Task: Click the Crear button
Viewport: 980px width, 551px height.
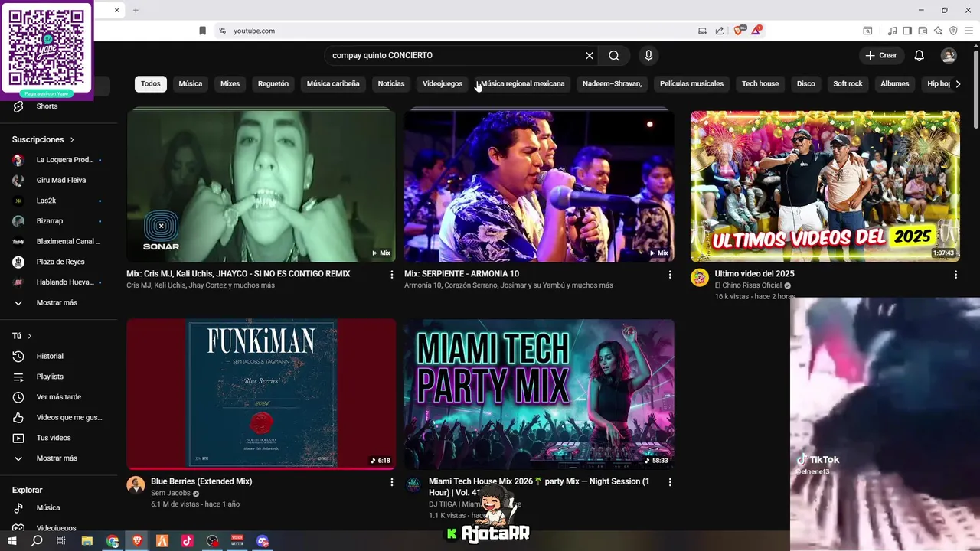Action: click(x=881, y=55)
